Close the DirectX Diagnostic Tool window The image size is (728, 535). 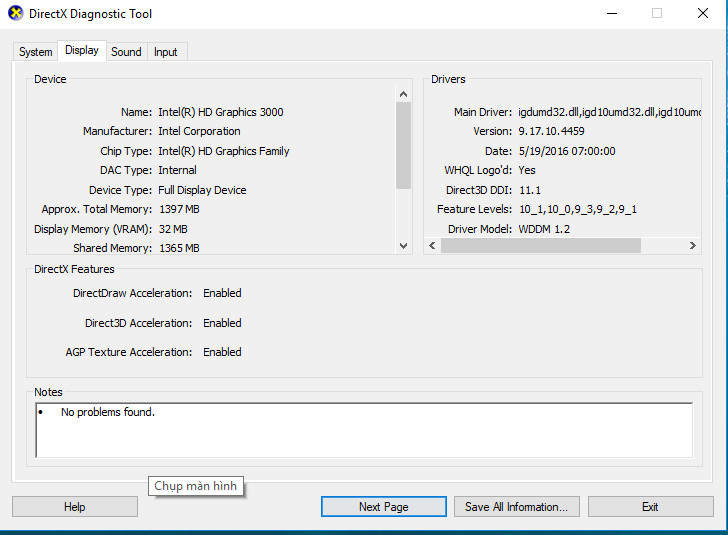[703, 13]
